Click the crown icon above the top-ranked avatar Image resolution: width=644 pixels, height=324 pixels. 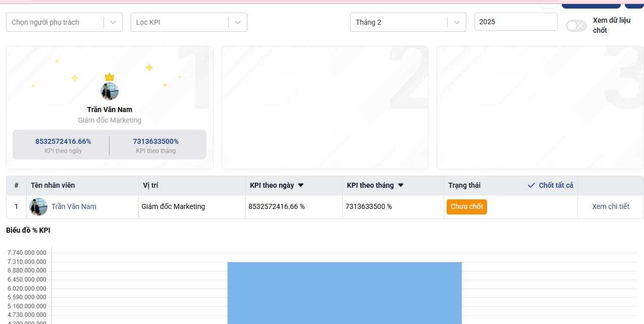[110, 77]
